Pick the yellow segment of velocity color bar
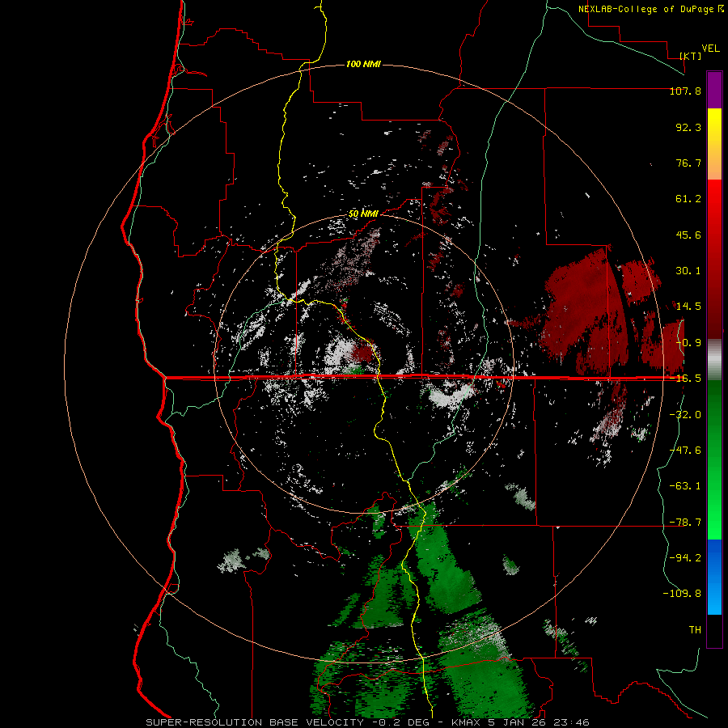 click(714, 128)
